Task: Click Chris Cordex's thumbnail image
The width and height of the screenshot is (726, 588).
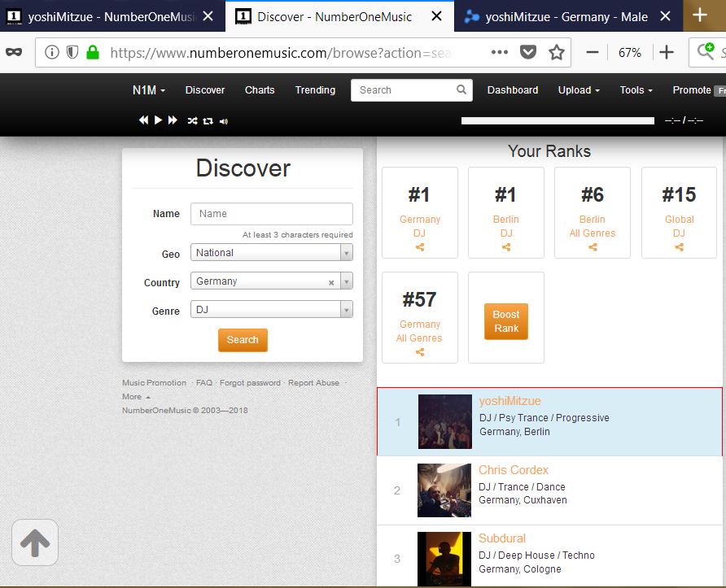Action: (444, 490)
